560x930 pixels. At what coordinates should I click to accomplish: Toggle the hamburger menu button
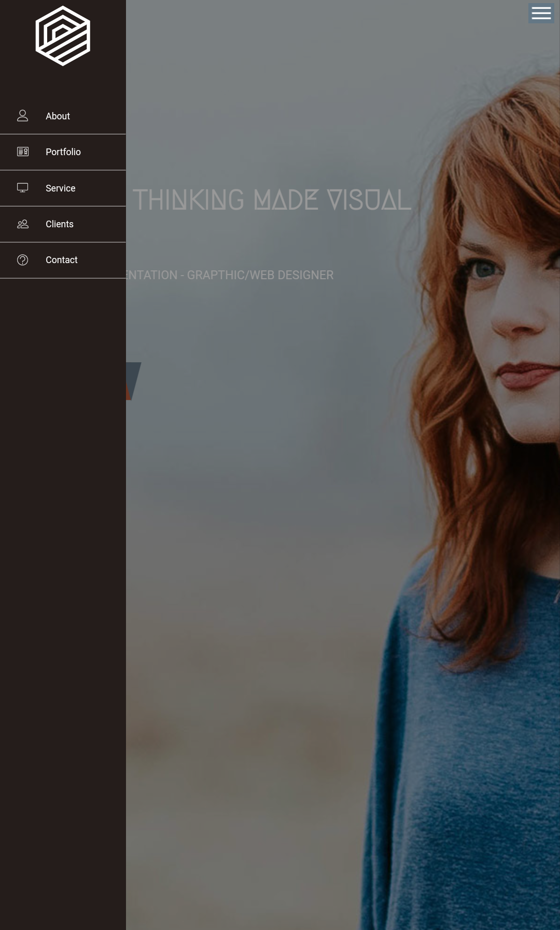541,13
